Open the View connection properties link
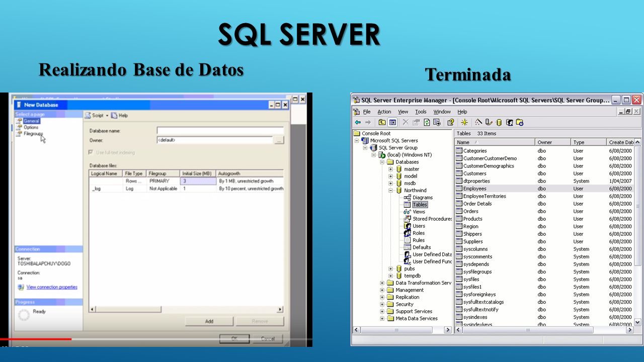 [x=52, y=287]
